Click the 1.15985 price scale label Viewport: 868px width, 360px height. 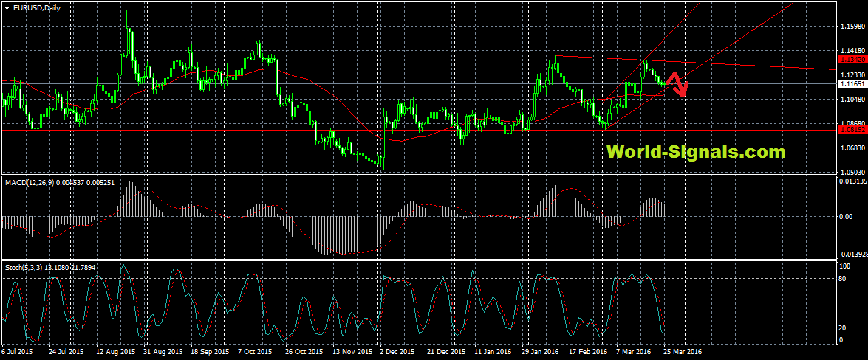[852, 27]
